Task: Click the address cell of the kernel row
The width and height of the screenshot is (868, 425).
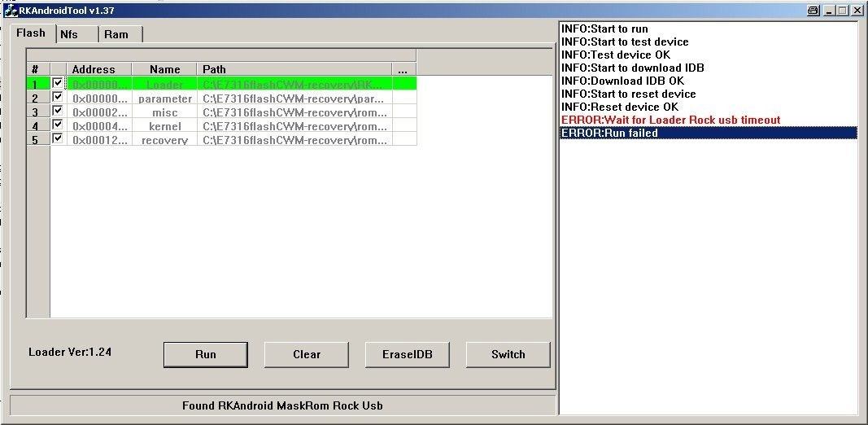Action: point(99,125)
